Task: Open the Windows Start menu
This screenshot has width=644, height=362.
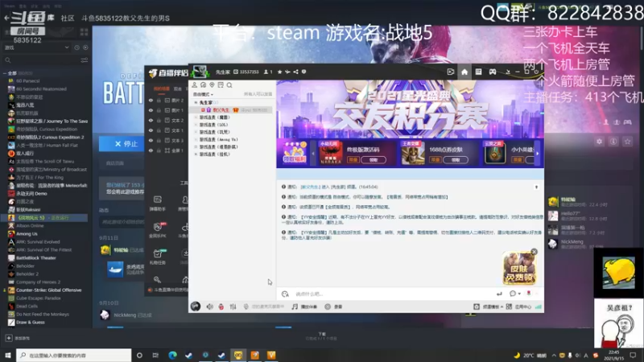Action: [8, 355]
